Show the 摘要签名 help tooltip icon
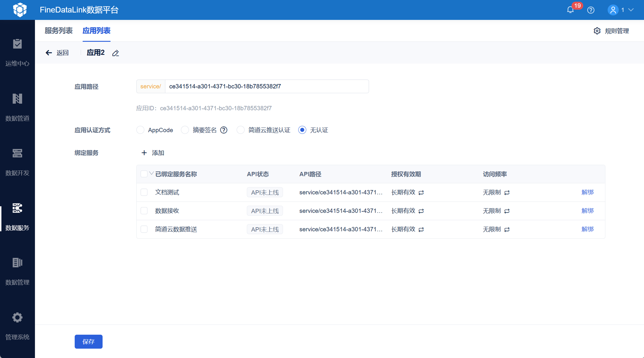Viewport: 644px width, 358px height. (x=224, y=130)
